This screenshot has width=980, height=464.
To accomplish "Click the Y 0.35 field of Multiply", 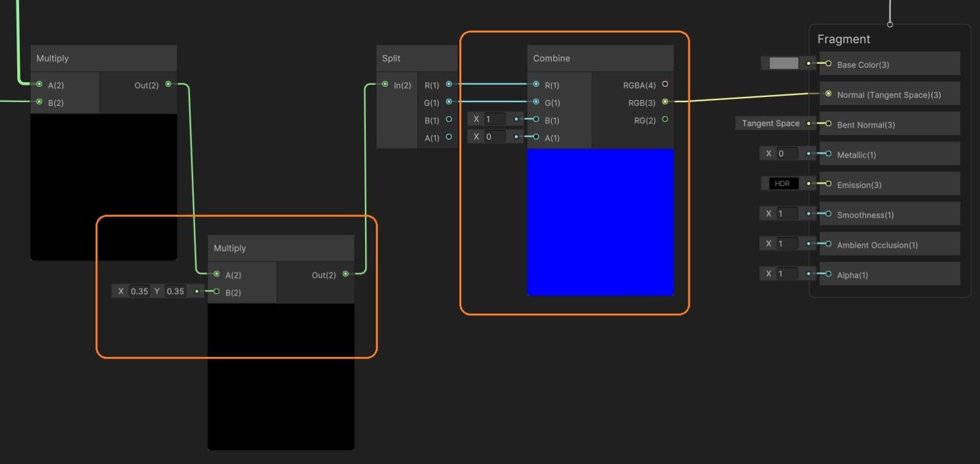I will tap(175, 292).
